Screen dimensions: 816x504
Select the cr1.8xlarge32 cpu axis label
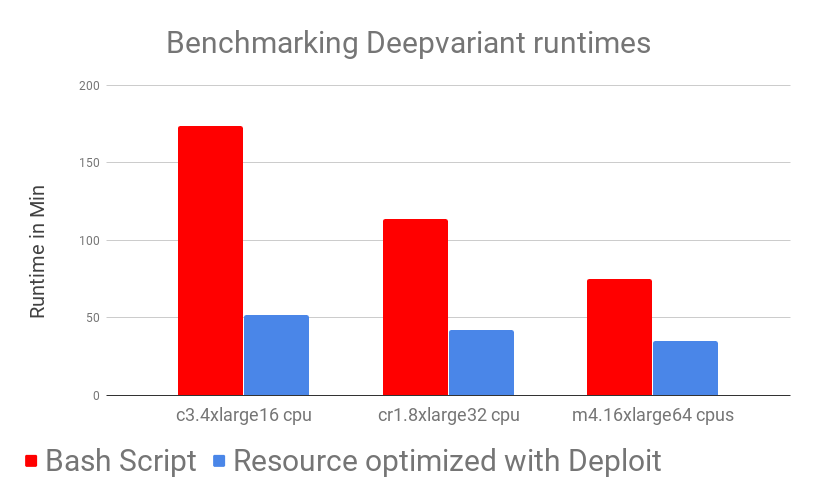449,415
